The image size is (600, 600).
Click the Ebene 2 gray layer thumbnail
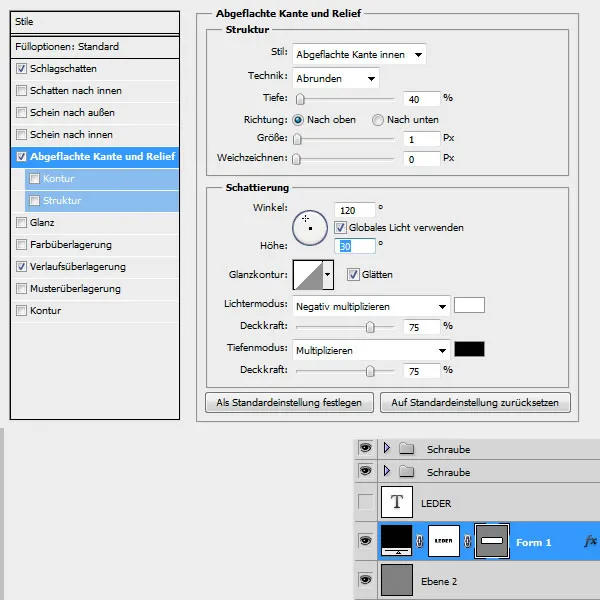399,580
